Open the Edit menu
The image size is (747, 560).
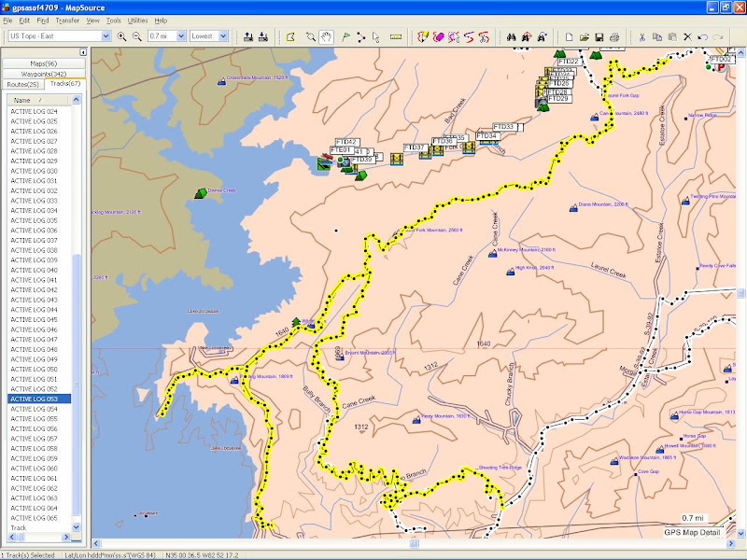(x=24, y=21)
